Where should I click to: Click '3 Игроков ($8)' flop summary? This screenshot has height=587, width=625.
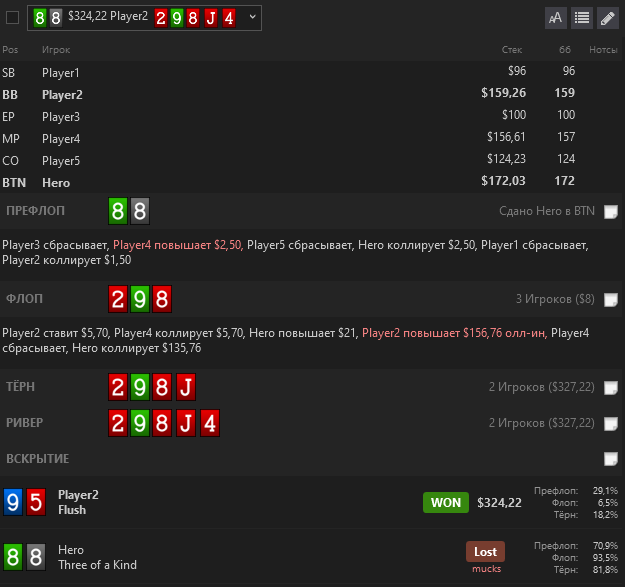point(555,299)
